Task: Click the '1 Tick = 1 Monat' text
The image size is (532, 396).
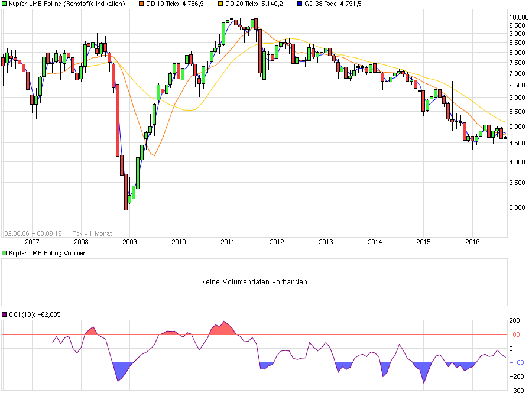Action: pos(90,233)
